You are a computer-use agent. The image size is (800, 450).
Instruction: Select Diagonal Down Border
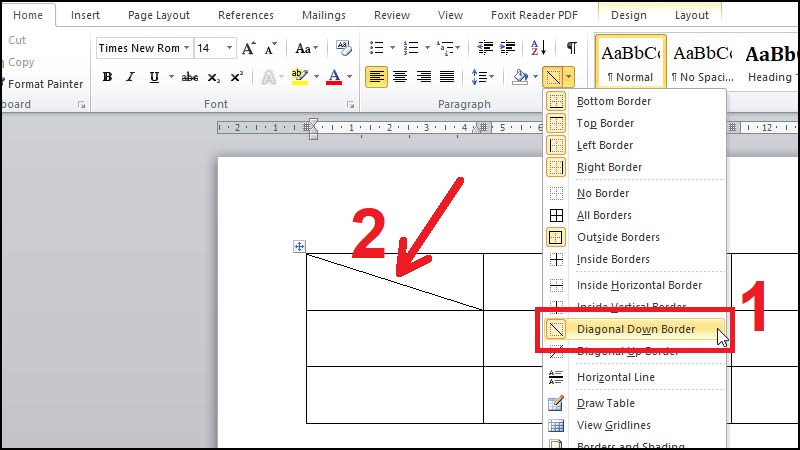635,329
